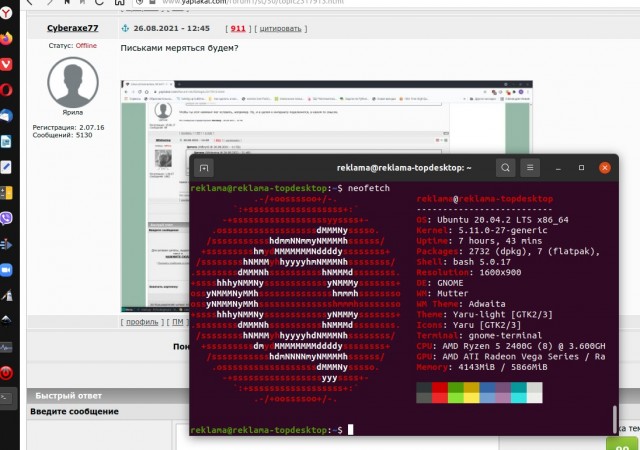Screen dimensions: 640x450
Task: Launch Zoom from the dock
Action: (6, 270)
